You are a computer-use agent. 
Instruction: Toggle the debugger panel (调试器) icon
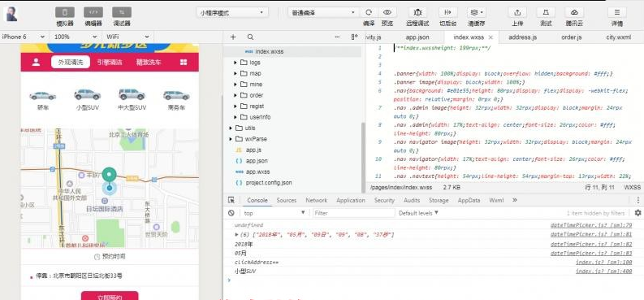122,12
